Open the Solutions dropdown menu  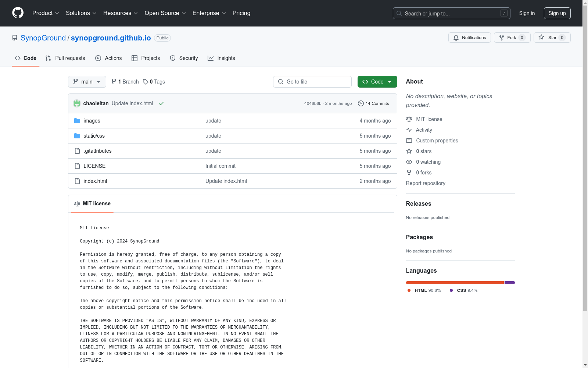pos(81,13)
